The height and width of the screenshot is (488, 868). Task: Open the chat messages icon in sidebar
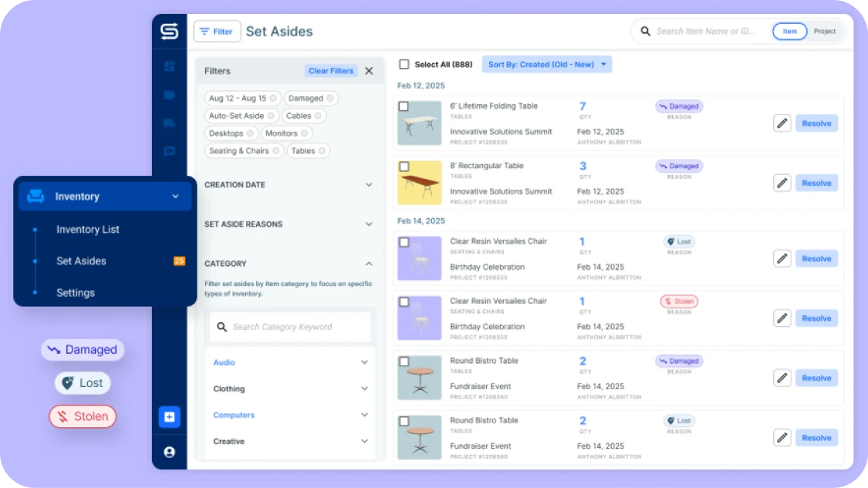coord(169,152)
